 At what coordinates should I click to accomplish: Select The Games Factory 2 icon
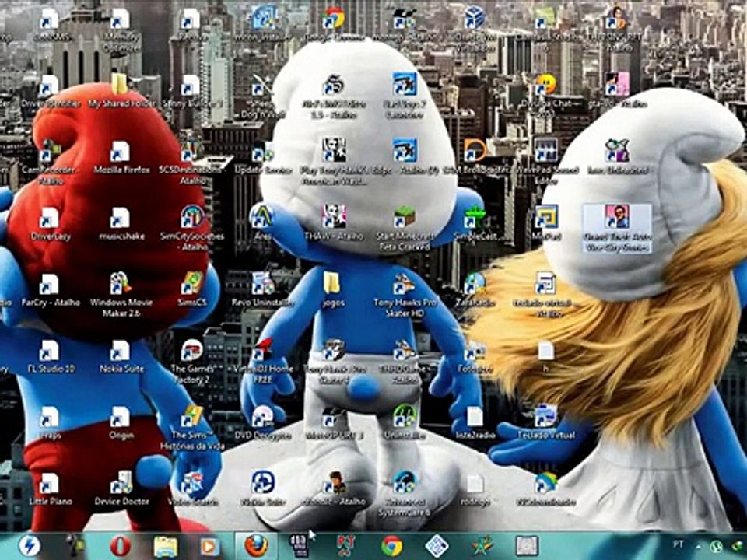[x=192, y=361]
